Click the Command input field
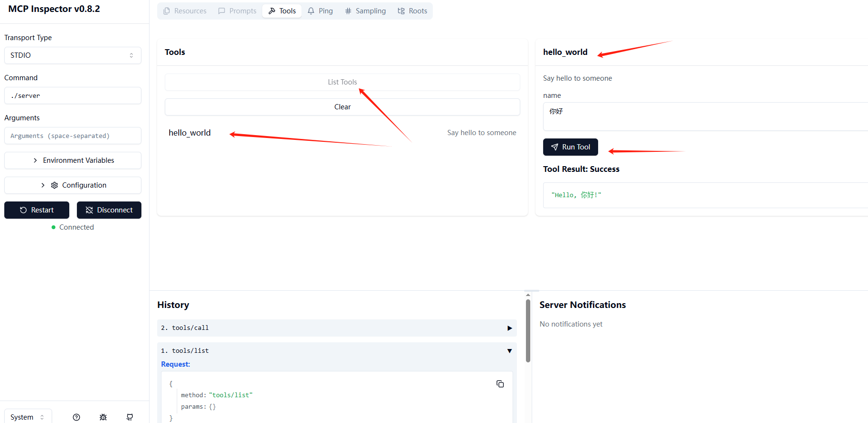The image size is (868, 423). click(x=73, y=95)
